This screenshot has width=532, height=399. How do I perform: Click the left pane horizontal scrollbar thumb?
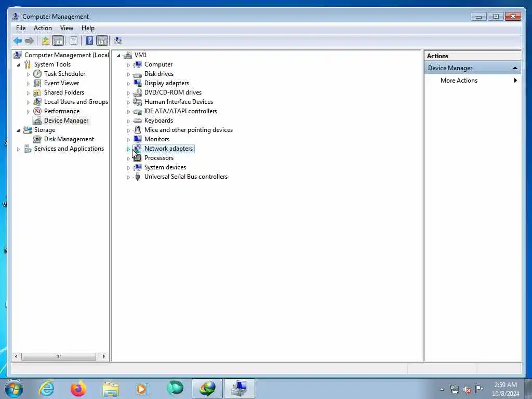pos(58,356)
